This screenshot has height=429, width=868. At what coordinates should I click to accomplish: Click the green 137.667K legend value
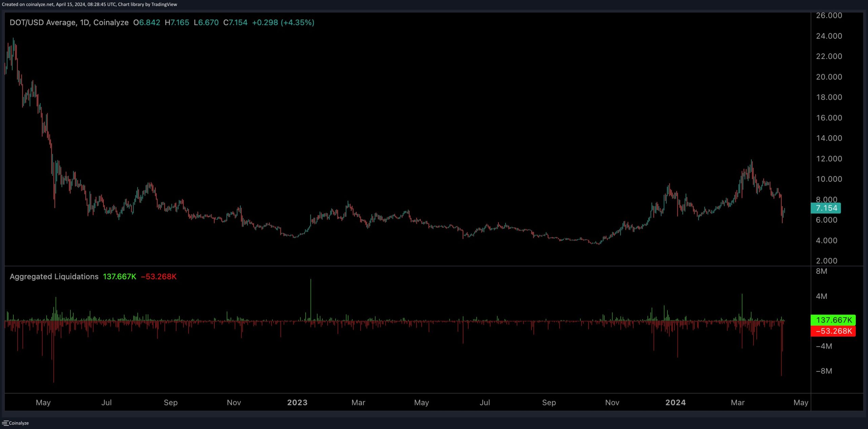click(x=119, y=277)
